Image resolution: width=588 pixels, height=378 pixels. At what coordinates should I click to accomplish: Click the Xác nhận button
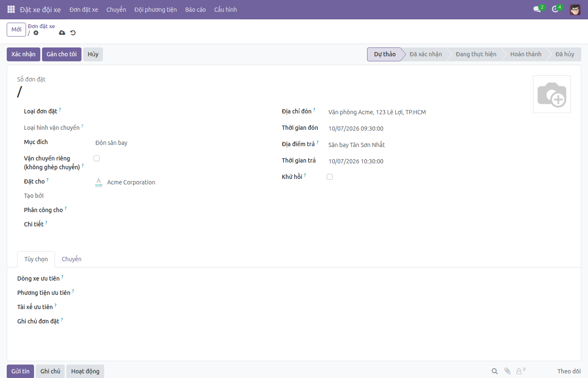24,54
